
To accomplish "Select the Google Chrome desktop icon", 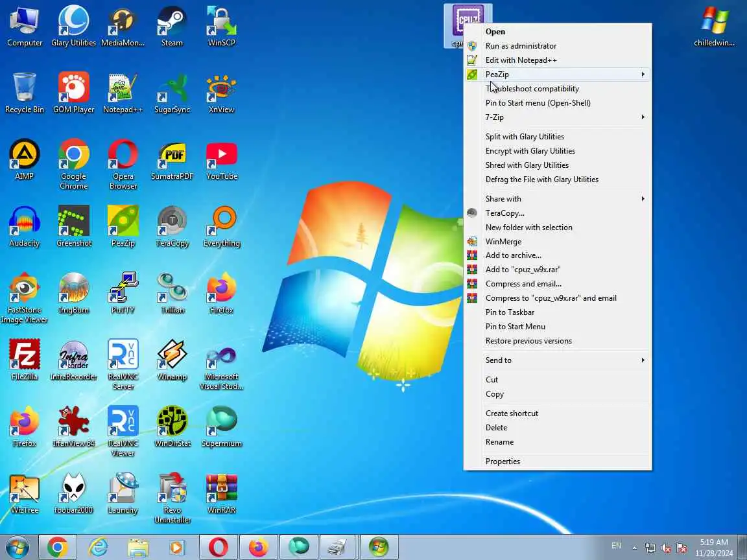I will click(x=73, y=164).
